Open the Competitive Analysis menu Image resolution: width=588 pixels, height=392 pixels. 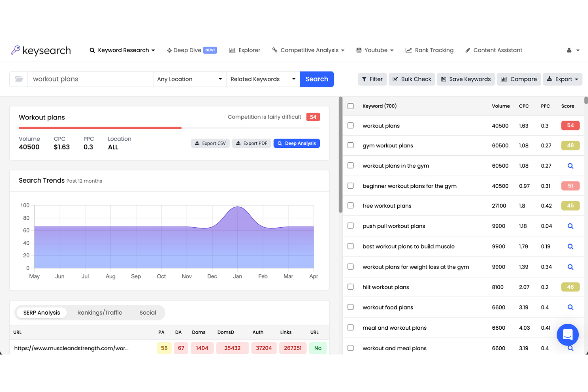click(x=308, y=50)
